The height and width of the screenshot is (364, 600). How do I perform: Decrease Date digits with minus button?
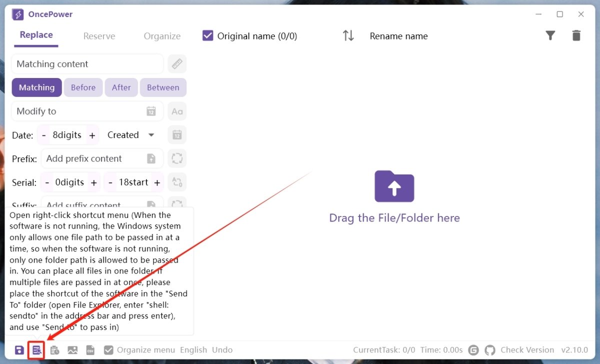pos(44,135)
